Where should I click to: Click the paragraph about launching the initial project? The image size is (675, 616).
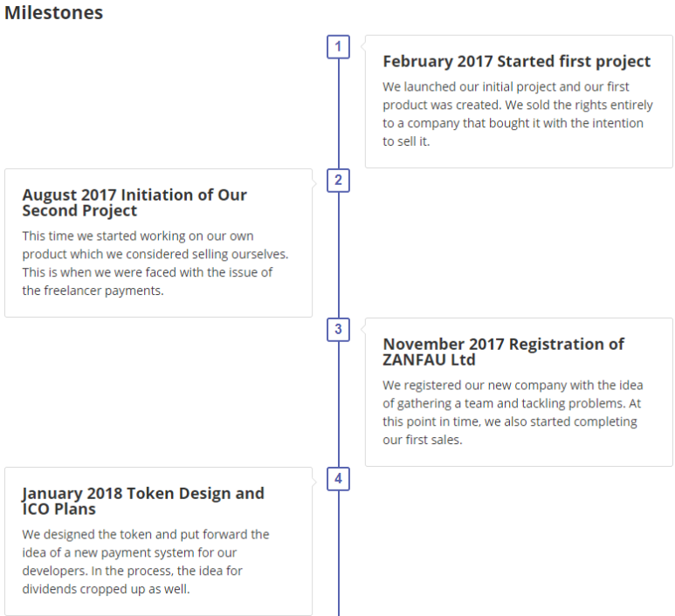(x=518, y=114)
